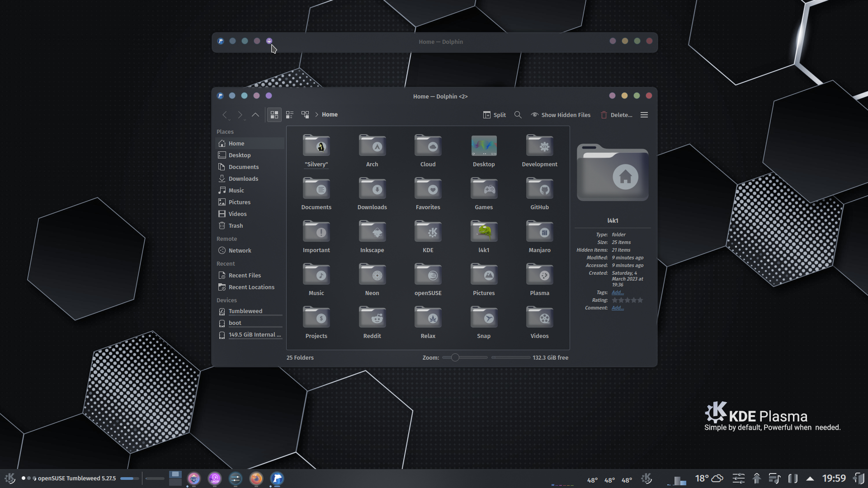Open the Plasma folder
The width and height of the screenshot is (868, 488).
tap(539, 279)
